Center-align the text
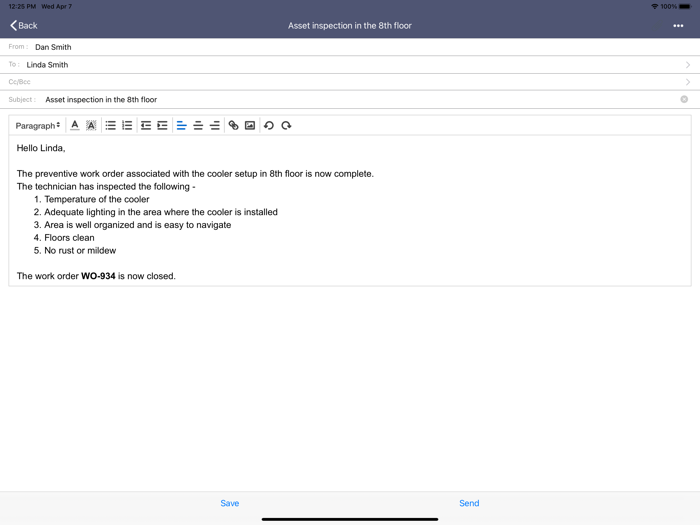This screenshot has width=700, height=525. [x=198, y=125]
